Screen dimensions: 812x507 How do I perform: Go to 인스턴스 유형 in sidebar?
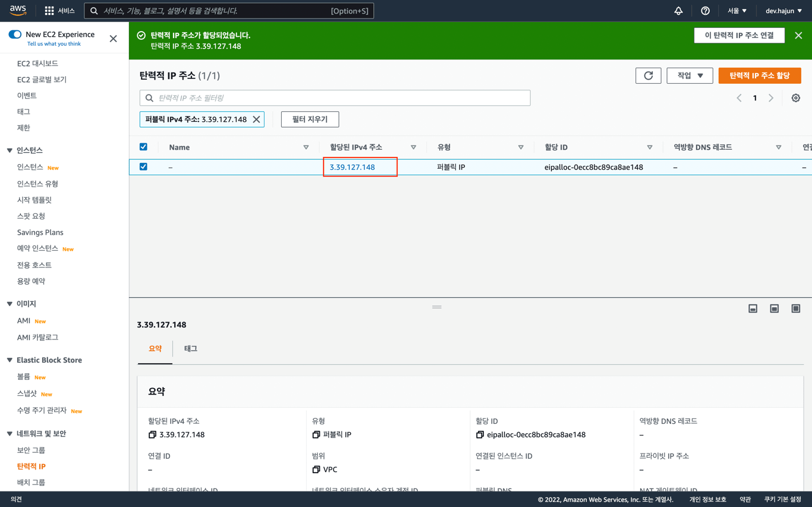[37, 184]
